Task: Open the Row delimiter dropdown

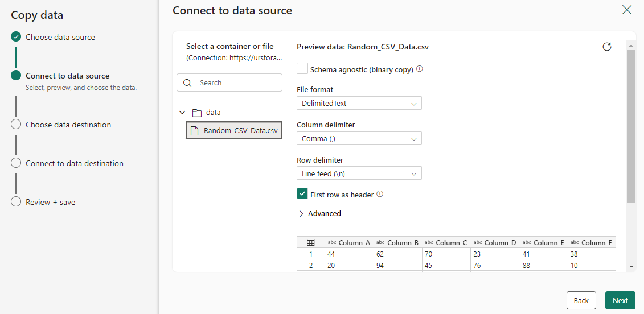Action: click(x=359, y=173)
